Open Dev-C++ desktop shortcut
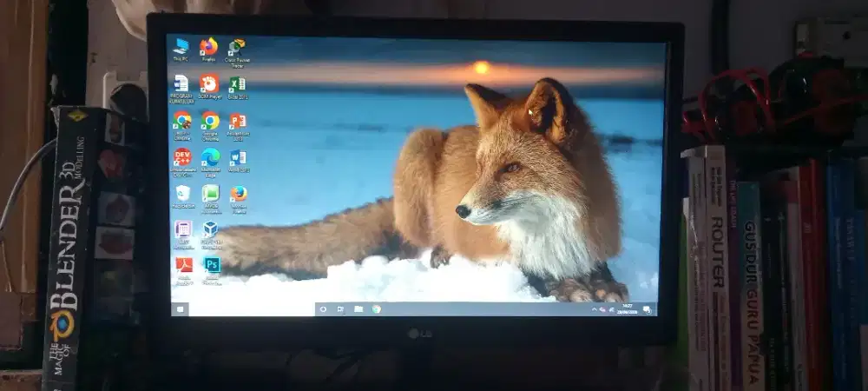The image size is (868, 391). click(x=182, y=158)
